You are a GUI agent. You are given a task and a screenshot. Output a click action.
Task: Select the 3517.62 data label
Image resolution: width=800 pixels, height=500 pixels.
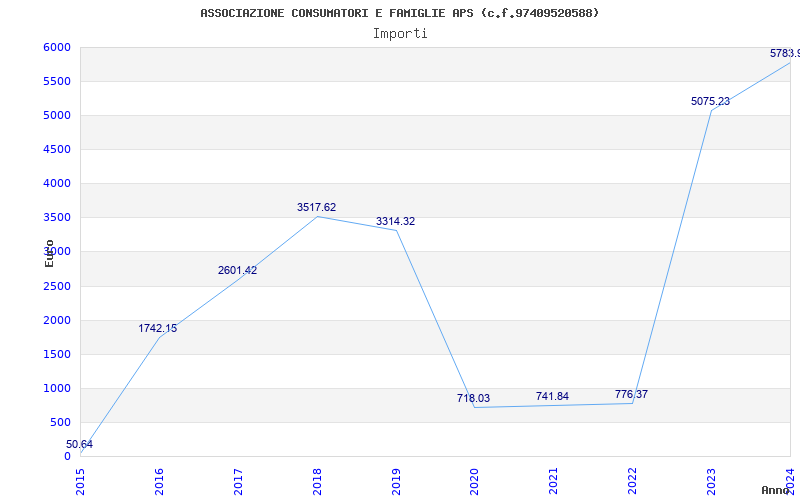click(316, 208)
